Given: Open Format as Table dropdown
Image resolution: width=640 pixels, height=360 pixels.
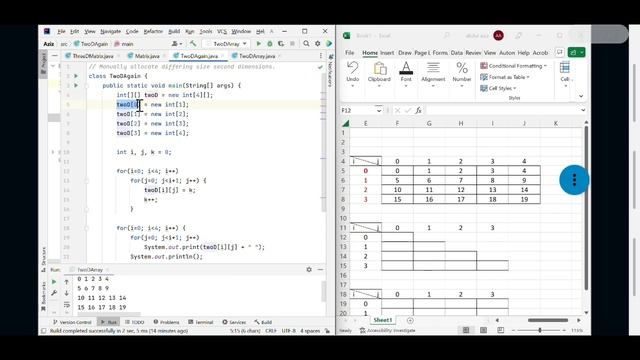Looking at the screenshot, I should pyautogui.click(x=505, y=77).
